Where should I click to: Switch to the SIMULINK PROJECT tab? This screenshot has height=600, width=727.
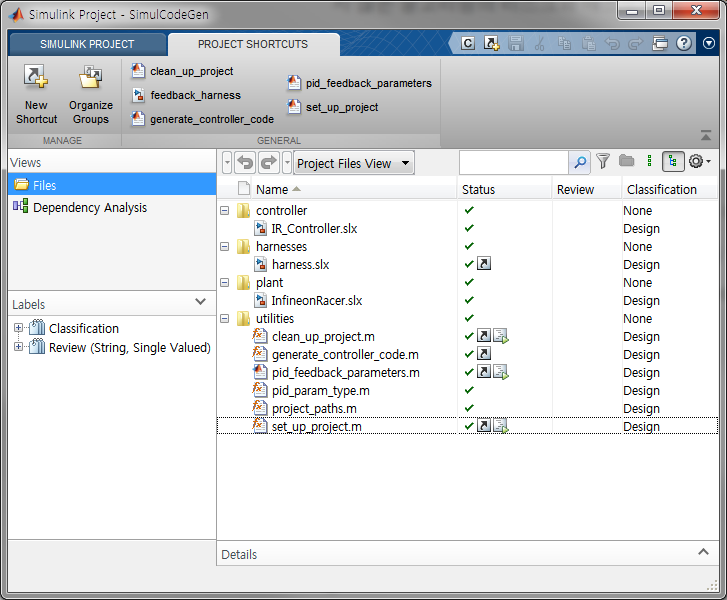point(87,44)
